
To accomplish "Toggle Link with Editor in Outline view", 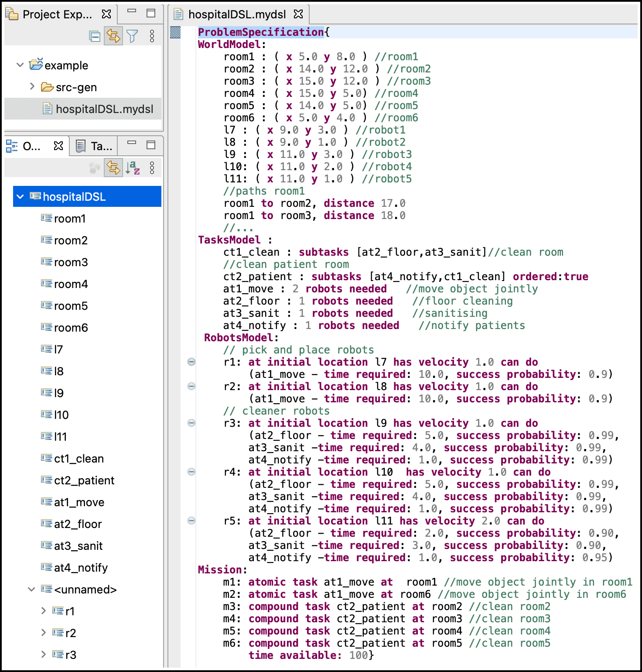I will pos(113,168).
